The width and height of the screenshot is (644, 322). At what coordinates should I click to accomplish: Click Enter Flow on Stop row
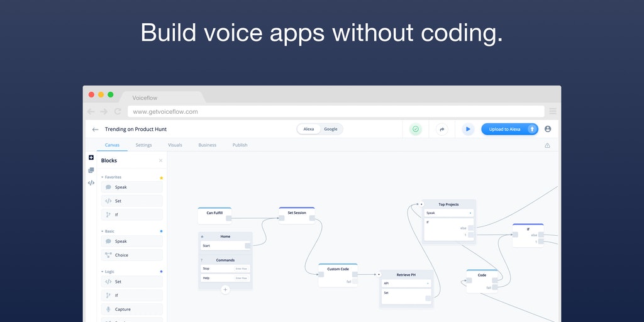pyautogui.click(x=241, y=269)
